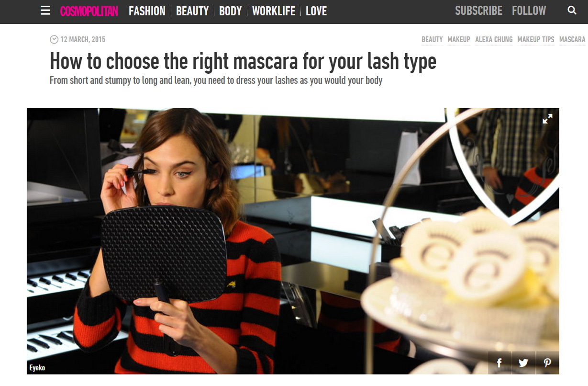The image size is (588, 386).
Task: Click the main article photo
Action: pyautogui.click(x=293, y=241)
